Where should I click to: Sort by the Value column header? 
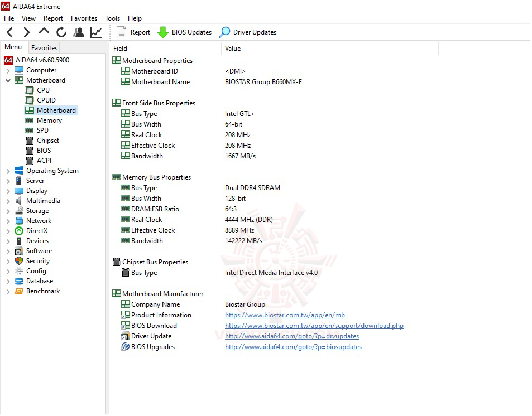coord(330,49)
